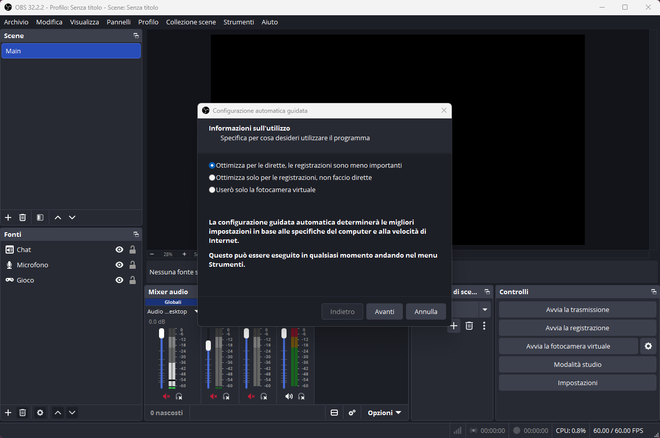
Task: Click Annulla to cancel the wizard
Action: tap(426, 312)
